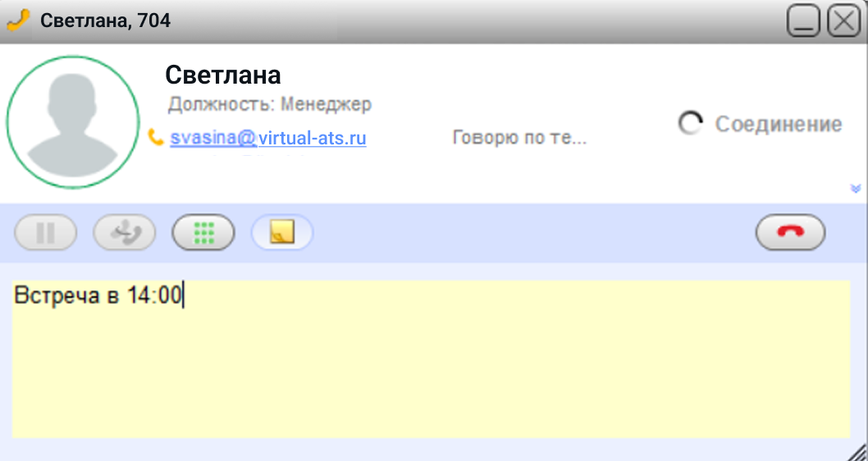Click the orange handset icon in title bar

coord(18,21)
